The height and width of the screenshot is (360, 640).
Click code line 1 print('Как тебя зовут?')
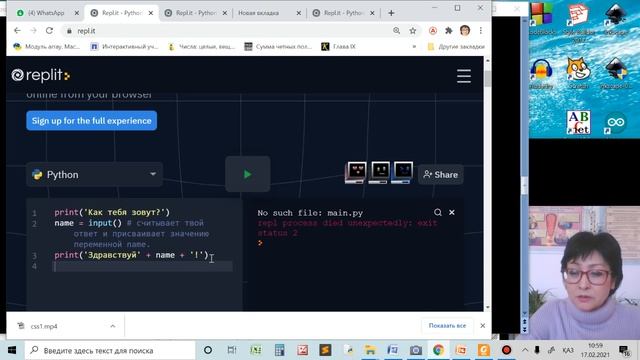[x=112, y=212]
